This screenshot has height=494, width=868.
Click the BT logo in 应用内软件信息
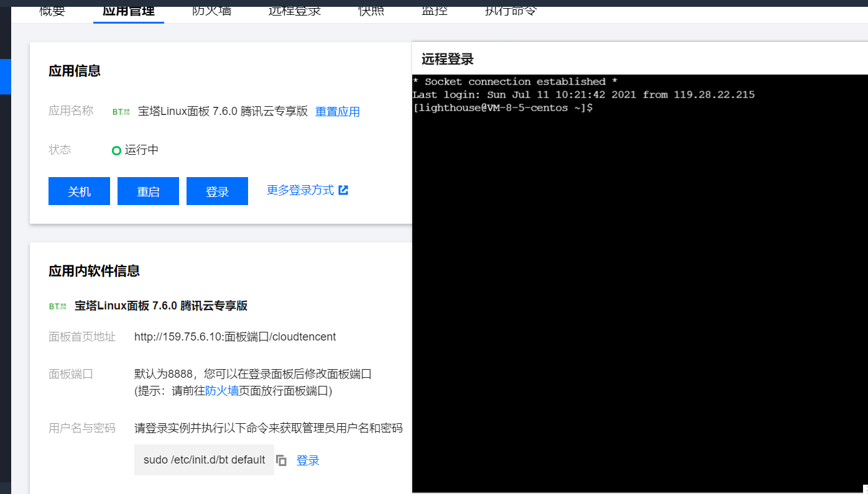[x=57, y=306]
